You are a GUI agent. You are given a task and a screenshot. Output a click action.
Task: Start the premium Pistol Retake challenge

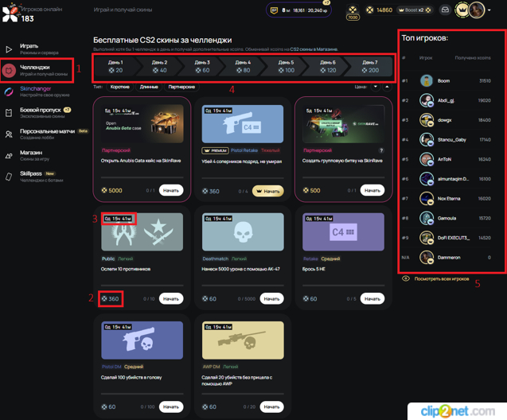click(268, 191)
